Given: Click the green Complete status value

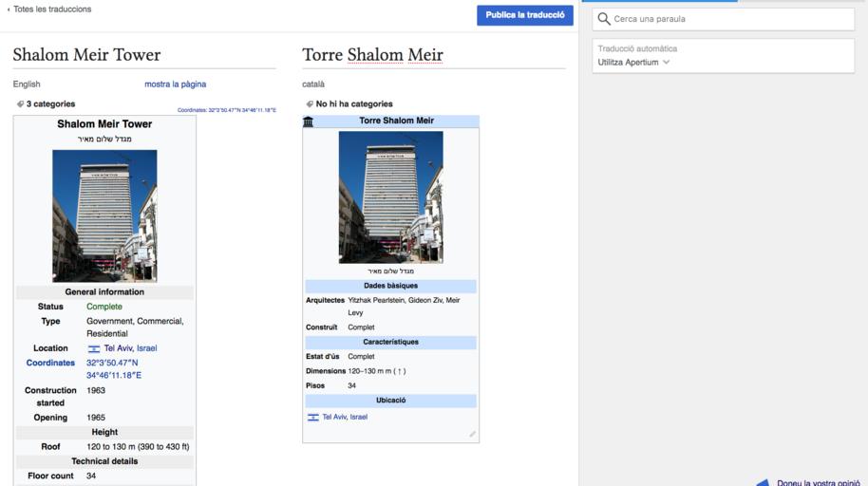Looking at the screenshot, I should click(x=104, y=306).
